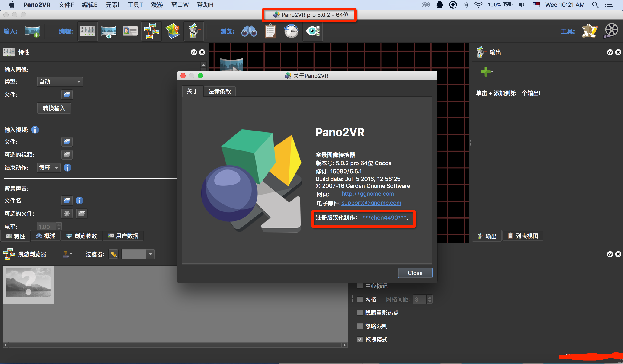Open the 结束动作 循环 dropdown
This screenshot has width=623, height=364.
49,168
